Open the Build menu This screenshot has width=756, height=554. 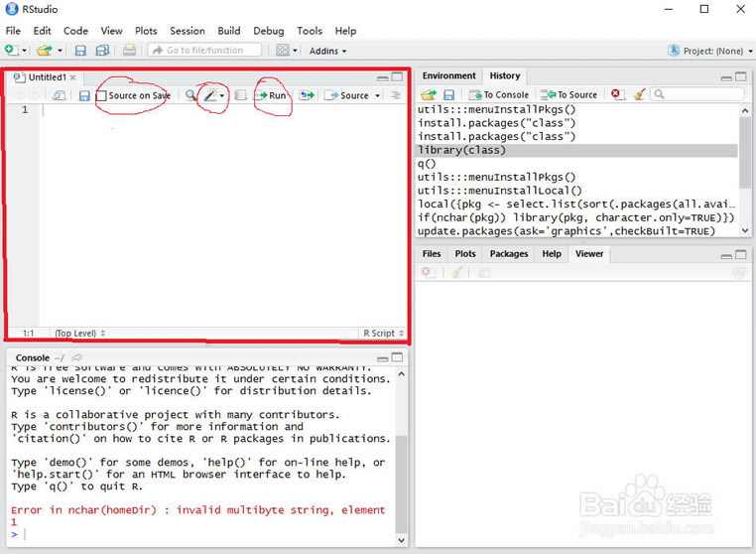coord(229,31)
